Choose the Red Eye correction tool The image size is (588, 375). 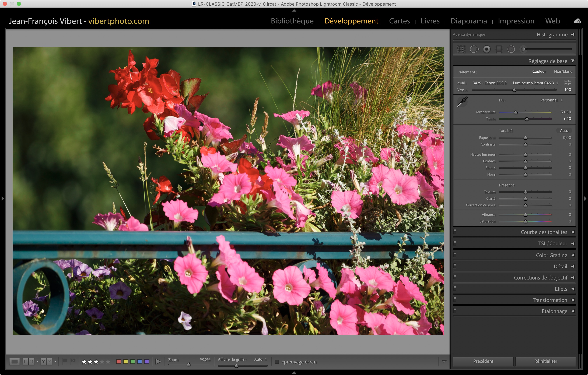tap(486, 49)
